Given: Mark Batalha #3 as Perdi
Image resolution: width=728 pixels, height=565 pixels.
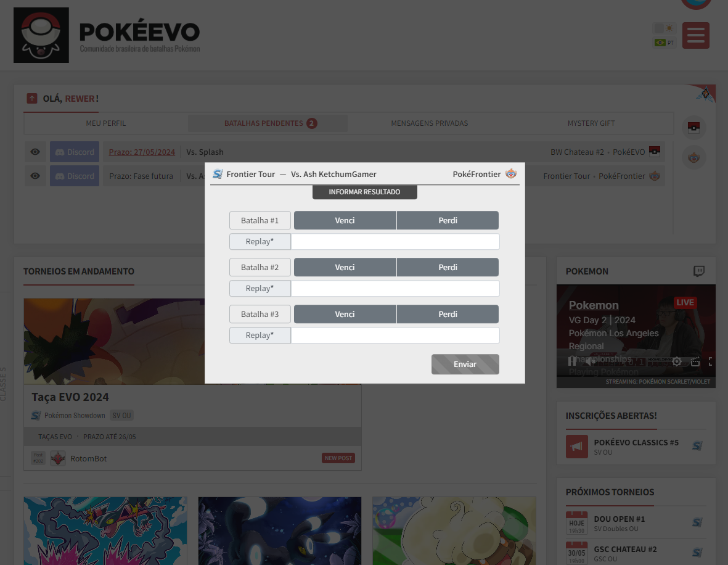Looking at the screenshot, I should pyautogui.click(x=448, y=315).
